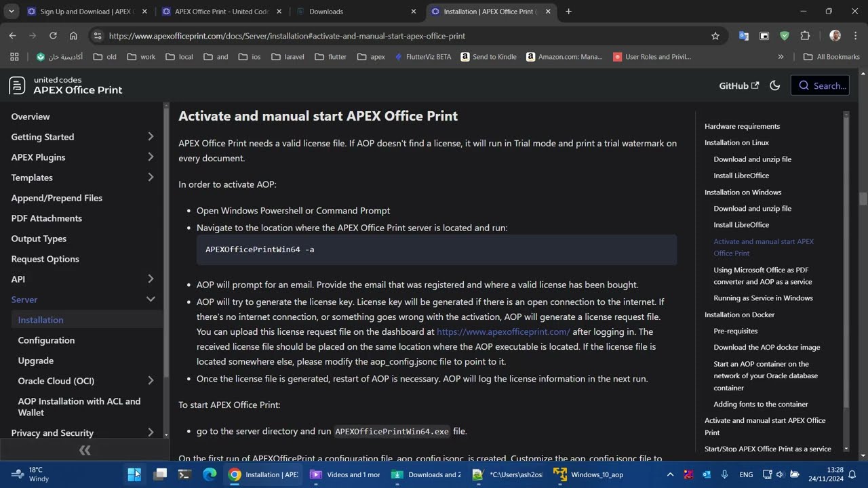Switch to Sign Up and Download tab
Image resolution: width=868 pixels, height=488 pixels.
click(87, 12)
